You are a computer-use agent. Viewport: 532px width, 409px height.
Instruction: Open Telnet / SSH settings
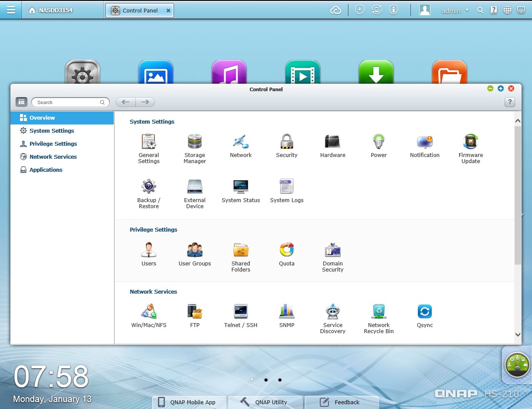click(241, 316)
